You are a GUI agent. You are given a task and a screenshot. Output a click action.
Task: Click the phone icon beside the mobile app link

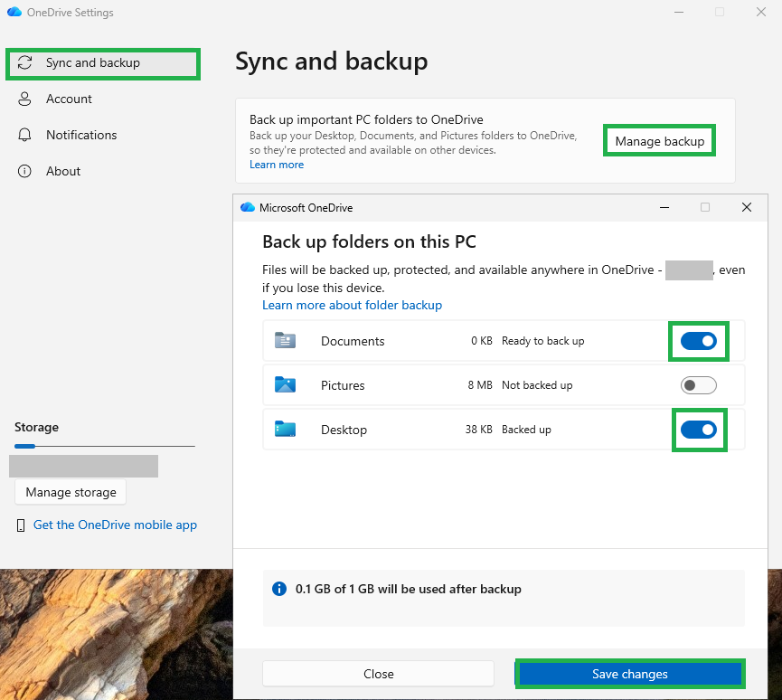click(21, 525)
